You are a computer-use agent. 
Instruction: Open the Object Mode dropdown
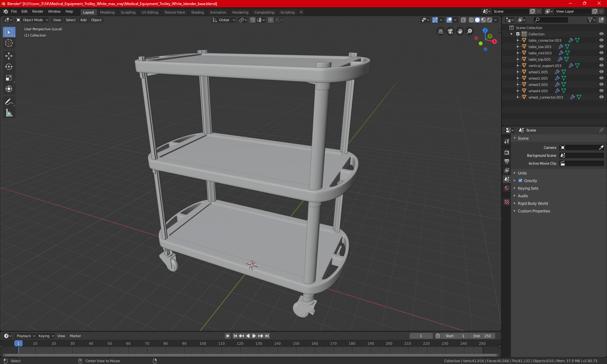32,20
